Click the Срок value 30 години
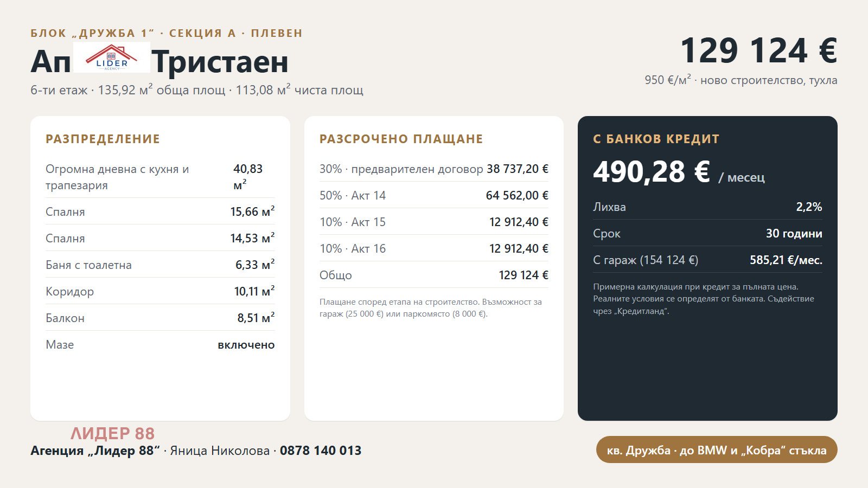868x488 pixels. coord(794,233)
